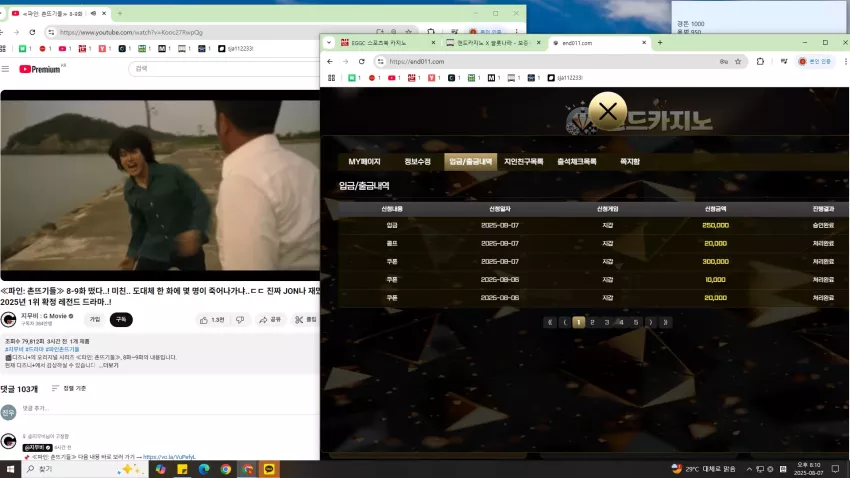Open the MY페이지 tab
Screen dimensions: 850x478
click(364, 162)
